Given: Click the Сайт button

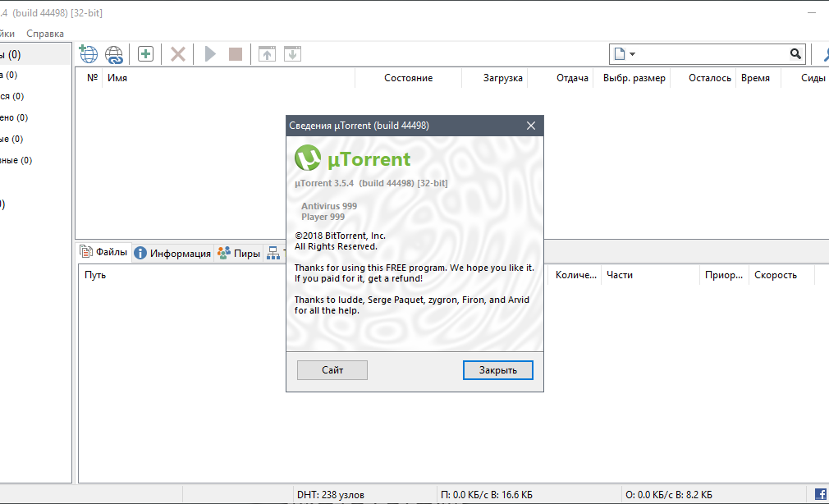Looking at the screenshot, I should point(332,370).
